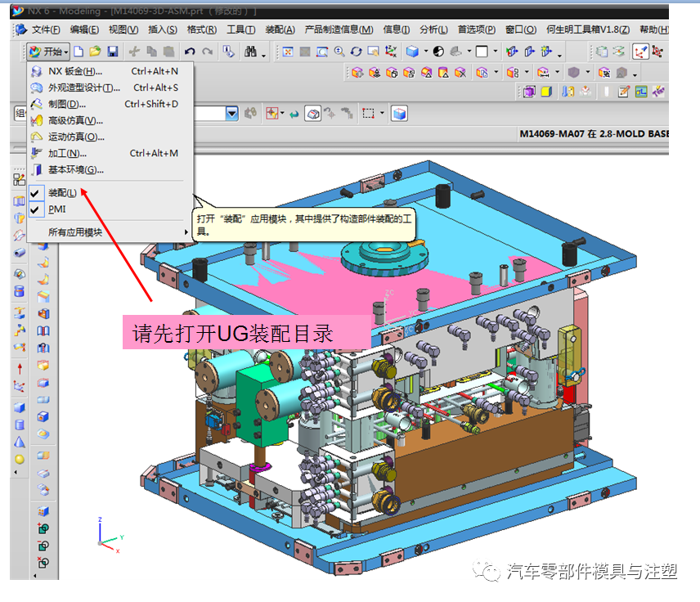The width and height of the screenshot is (700, 602).
Task: Open the 文件(F) menu
Action: click(x=46, y=30)
